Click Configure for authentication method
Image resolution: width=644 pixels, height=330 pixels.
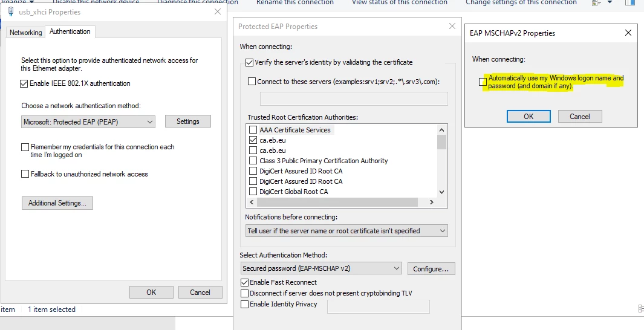pos(431,269)
